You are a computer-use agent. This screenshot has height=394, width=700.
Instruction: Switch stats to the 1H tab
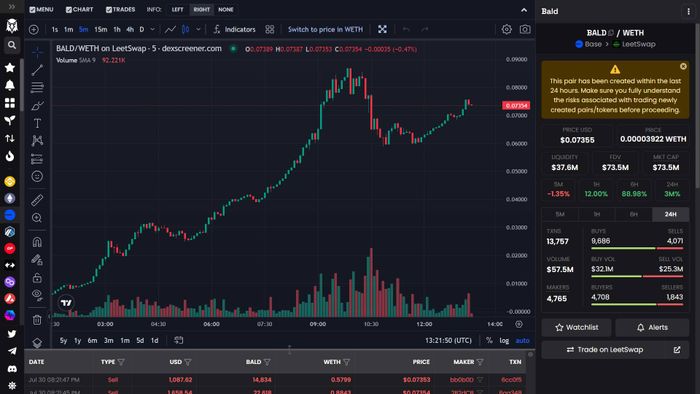[x=596, y=214]
